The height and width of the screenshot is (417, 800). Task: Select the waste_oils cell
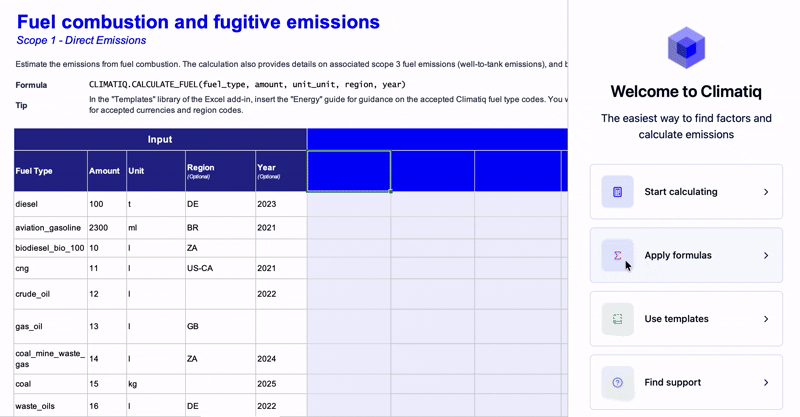51,406
